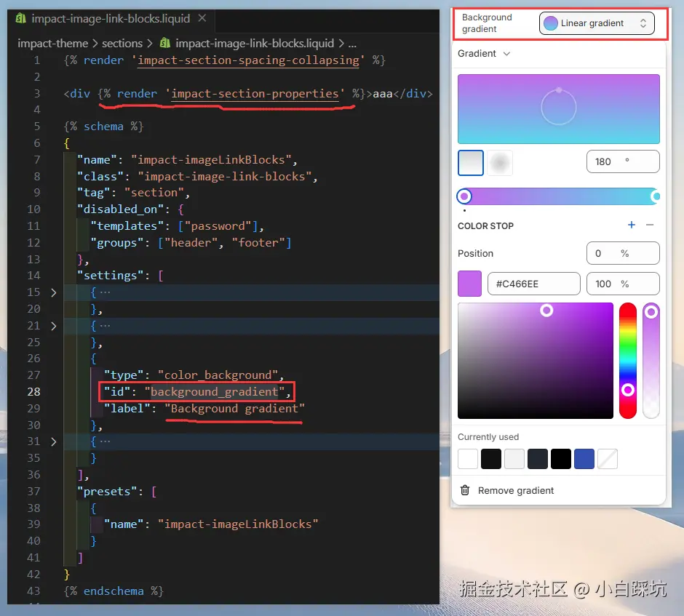
Task: Select the impact-image-link-blocks.liquid editor tab
Action: pyautogui.click(x=111, y=19)
